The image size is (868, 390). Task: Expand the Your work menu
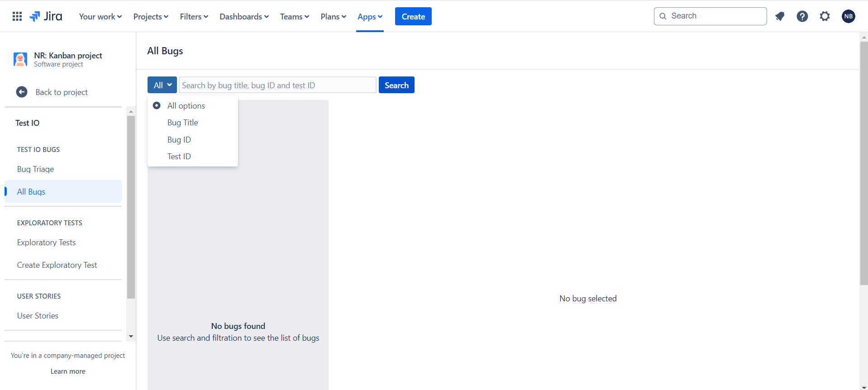click(100, 16)
